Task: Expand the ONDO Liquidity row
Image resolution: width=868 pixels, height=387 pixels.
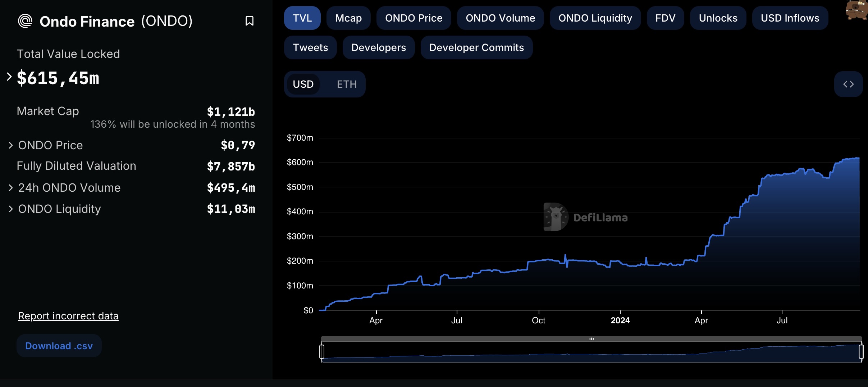Action: point(10,209)
